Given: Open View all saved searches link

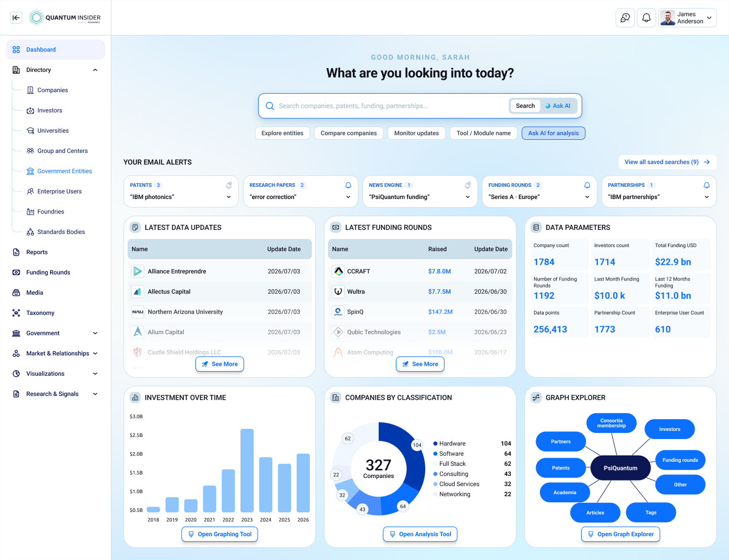Looking at the screenshot, I should [667, 162].
